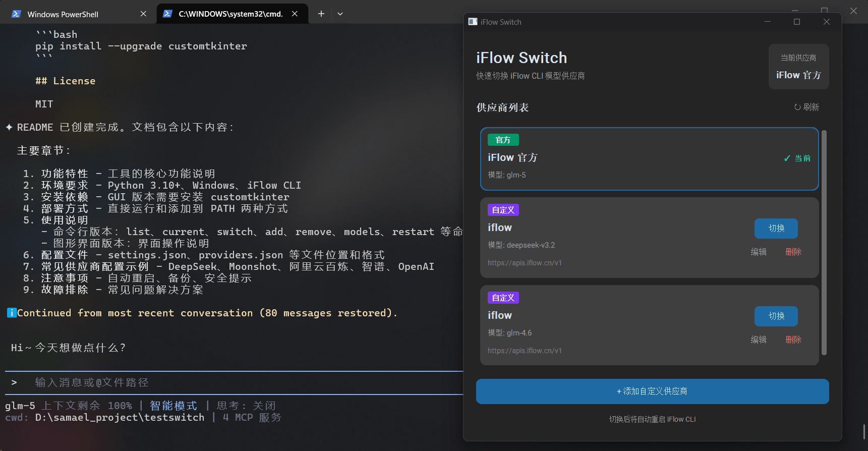Switch to the Windows PowerShell tab
This screenshot has height=451, width=868.
(80, 14)
